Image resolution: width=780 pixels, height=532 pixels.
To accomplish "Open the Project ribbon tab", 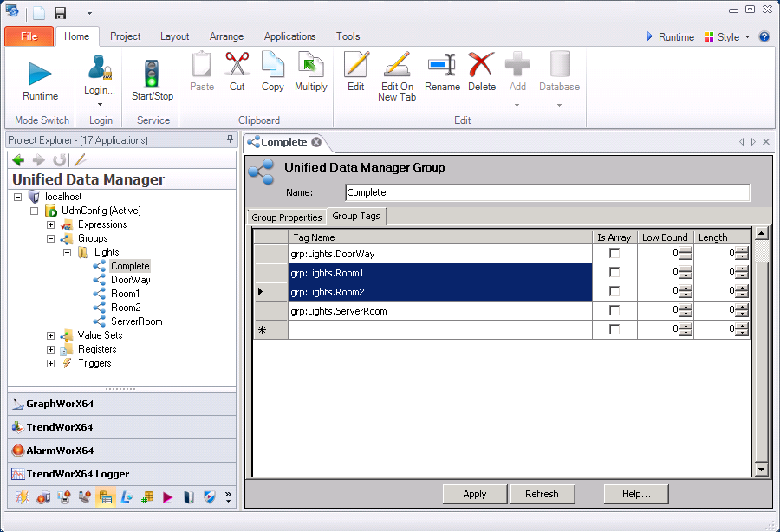I will (x=126, y=36).
